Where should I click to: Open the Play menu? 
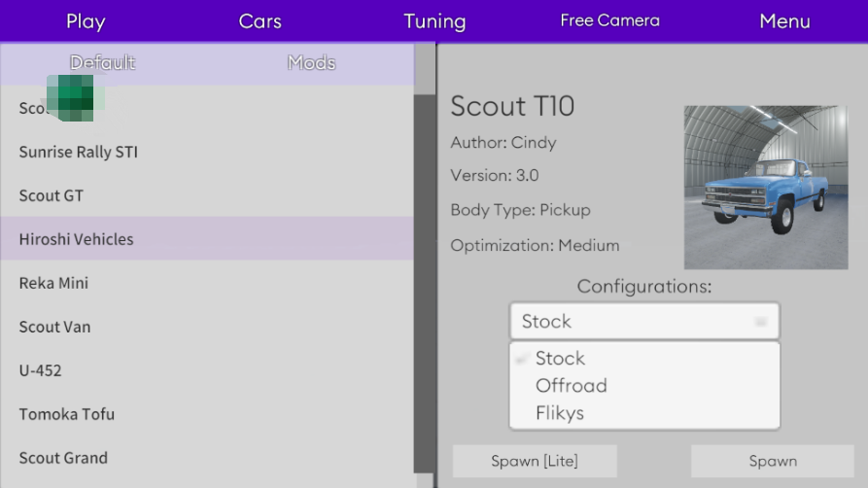[x=86, y=21]
